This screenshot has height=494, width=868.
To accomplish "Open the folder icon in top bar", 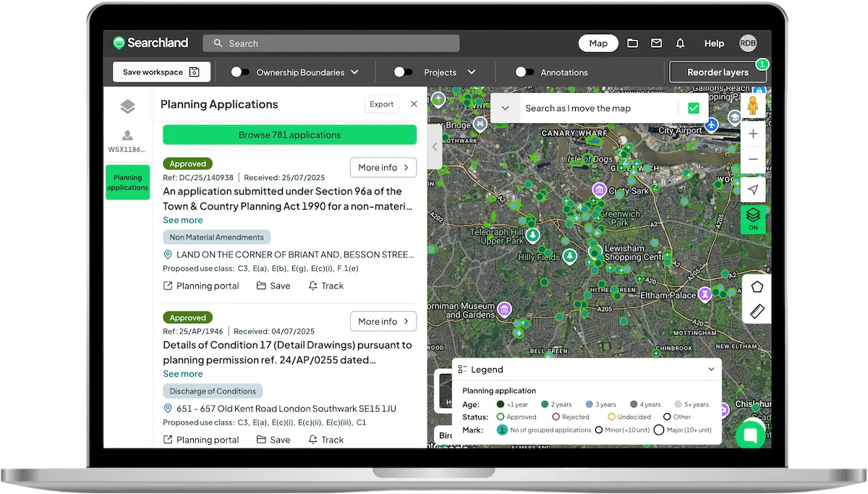I will [x=633, y=43].
